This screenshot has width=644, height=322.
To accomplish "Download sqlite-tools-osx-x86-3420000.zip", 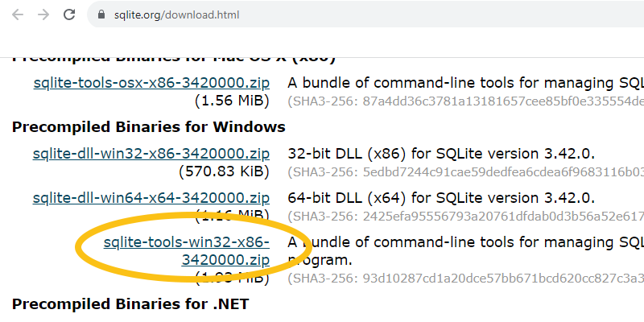I will point(151,83).
